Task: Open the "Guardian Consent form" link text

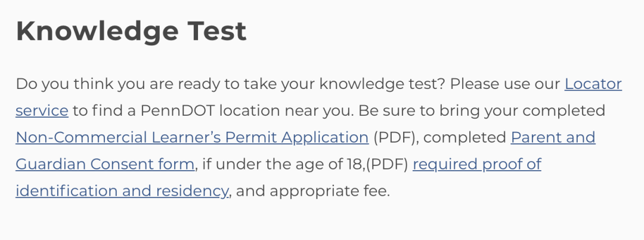Action: [x=105, y=164]
